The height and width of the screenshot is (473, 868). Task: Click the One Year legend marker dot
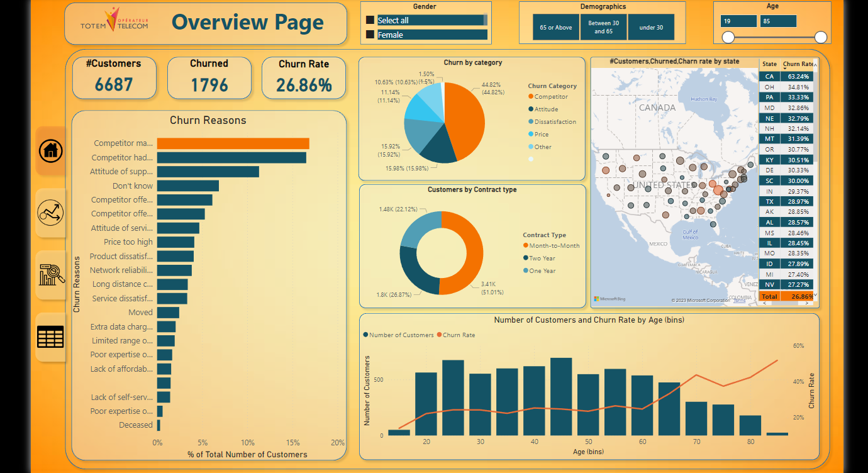tap(526, 271)
